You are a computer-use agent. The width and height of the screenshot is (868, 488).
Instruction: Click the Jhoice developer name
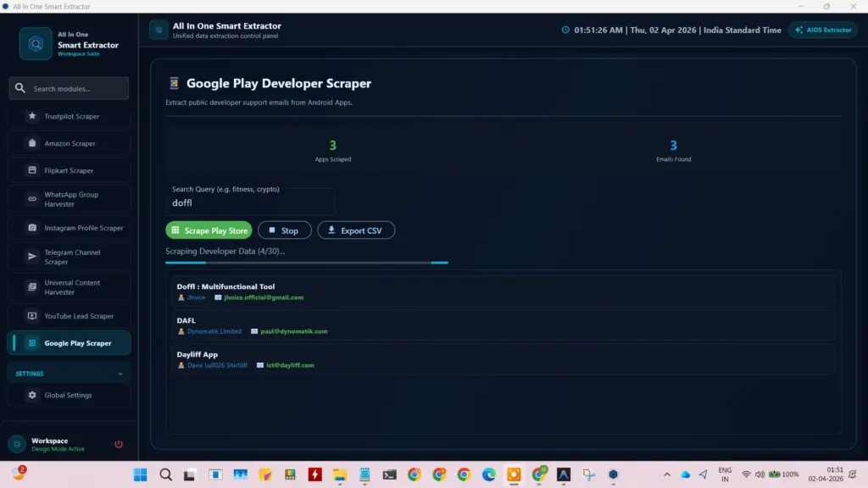click(x=196, y=297)
